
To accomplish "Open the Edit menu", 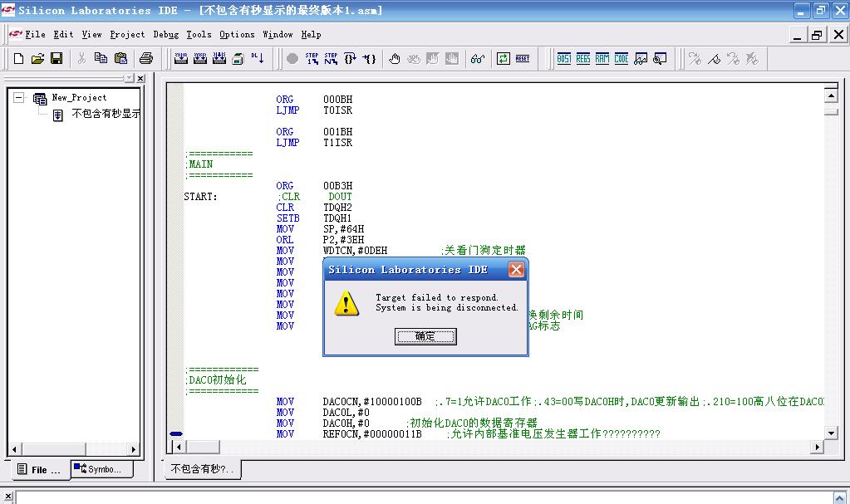I will [x=63, y=34].
